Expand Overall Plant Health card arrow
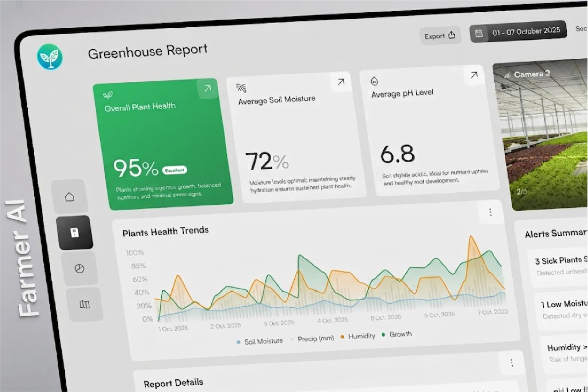 coord(207,89)
